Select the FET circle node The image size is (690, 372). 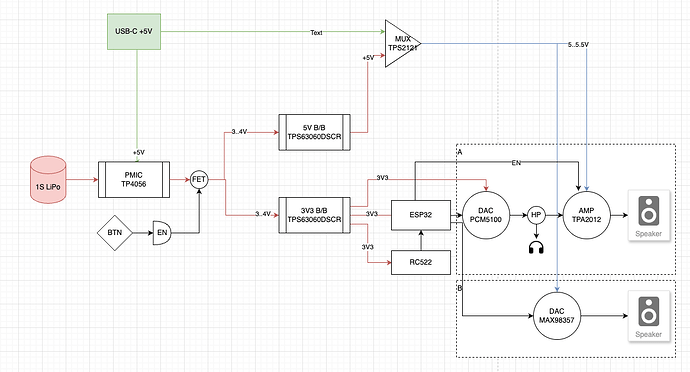[199, 179]
